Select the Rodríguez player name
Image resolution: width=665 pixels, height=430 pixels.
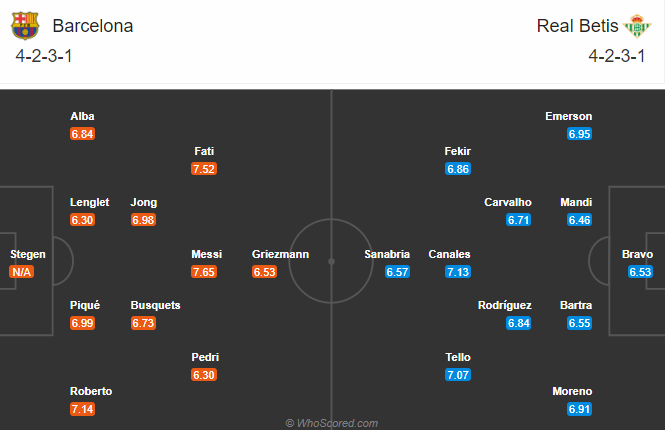505,305
